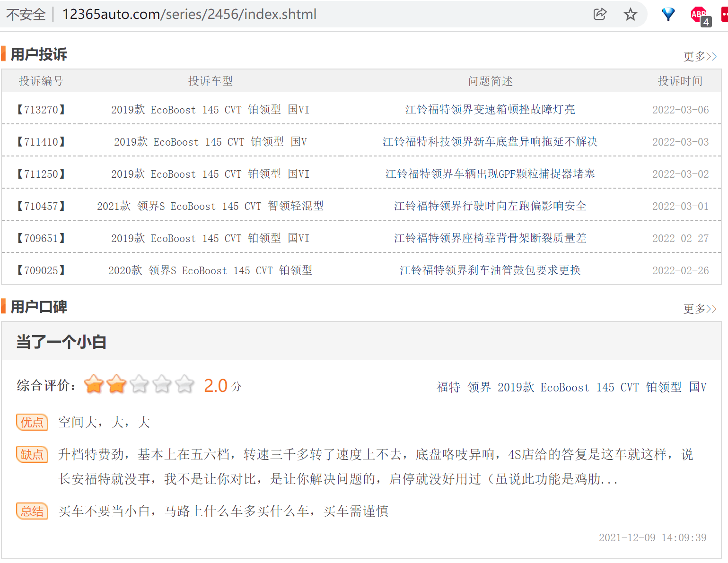The width and height of the screenshot is (728, 563).
Task: Click the 投诉编号 column header
Action: pos(41,81)
